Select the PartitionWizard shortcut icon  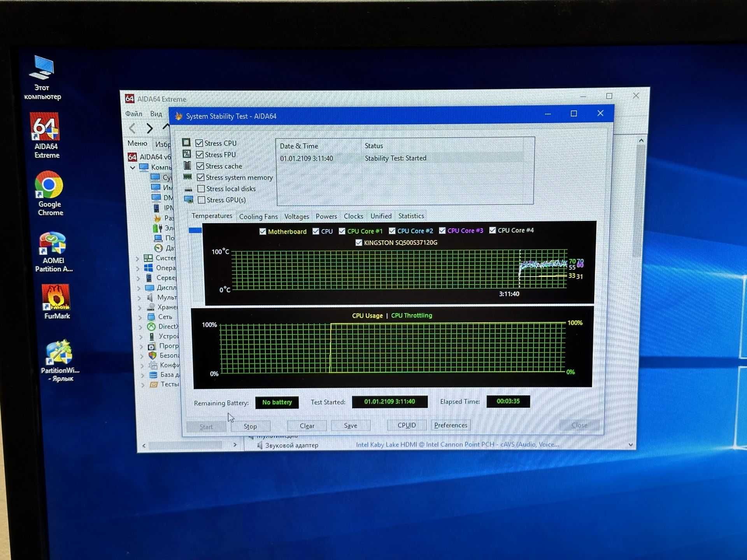tap(60, 360)
